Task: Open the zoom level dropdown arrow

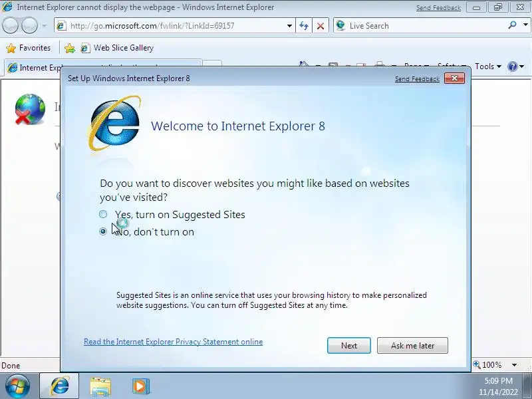Action: click(514, 365)
